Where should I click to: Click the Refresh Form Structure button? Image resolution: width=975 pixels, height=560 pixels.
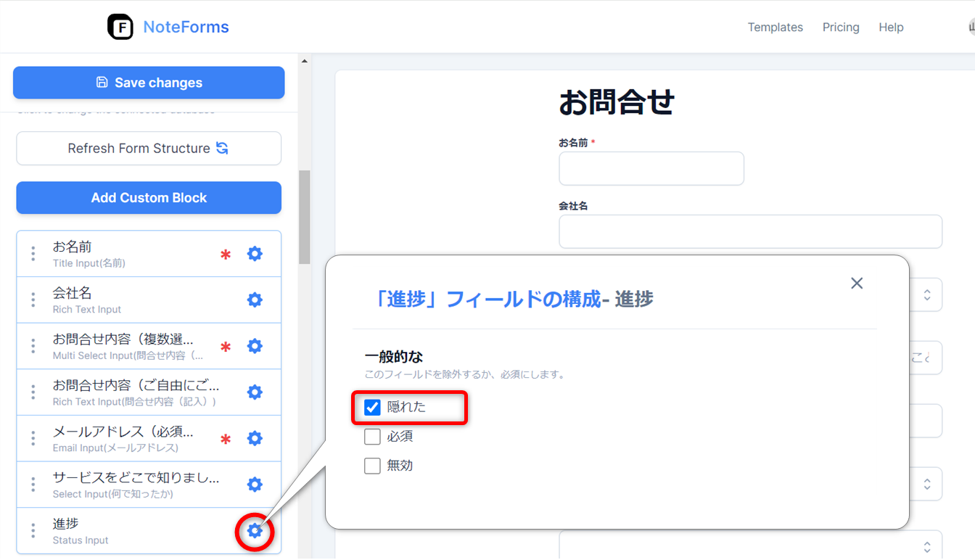[x=149, y=149]
